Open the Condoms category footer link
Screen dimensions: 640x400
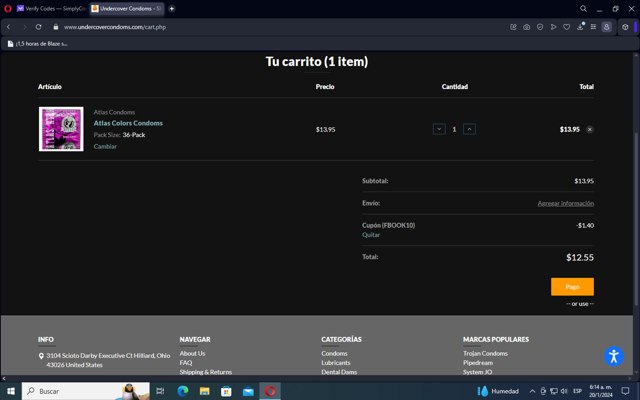334,353
